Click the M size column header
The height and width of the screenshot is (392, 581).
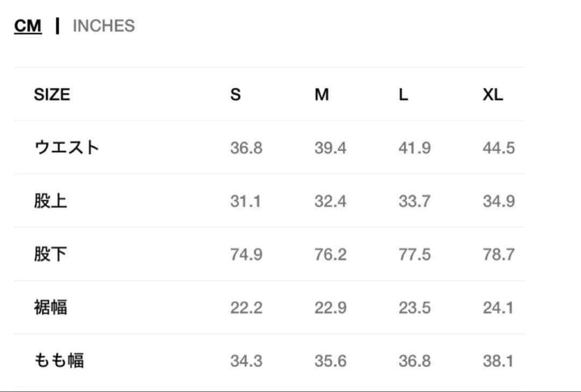click(322, 95)
